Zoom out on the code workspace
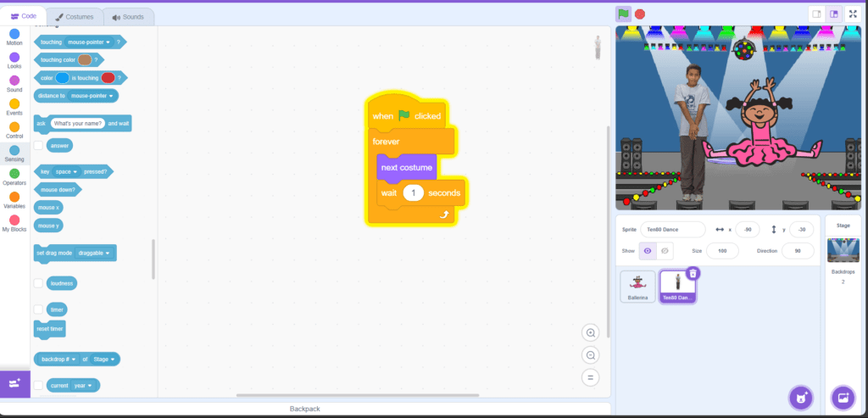Viewport: 868px width, 418px height. tap(591, 355)
